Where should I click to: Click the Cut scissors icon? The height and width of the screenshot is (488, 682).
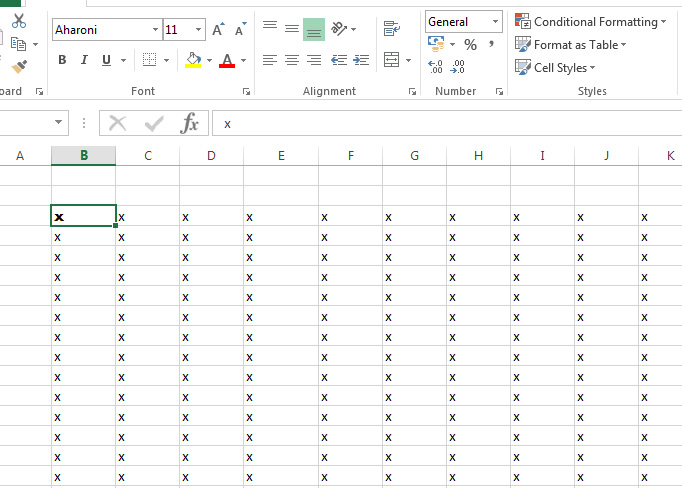pos(19,21)
